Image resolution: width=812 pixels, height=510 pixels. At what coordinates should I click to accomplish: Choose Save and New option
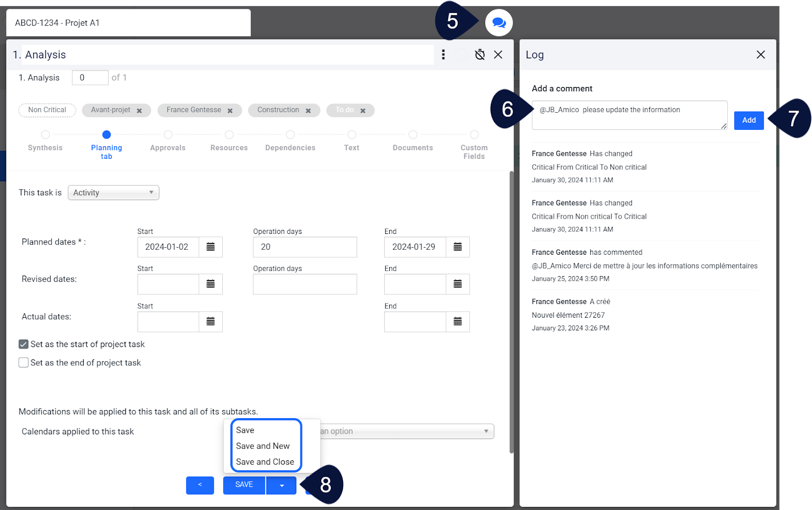(x=263, y=446)
